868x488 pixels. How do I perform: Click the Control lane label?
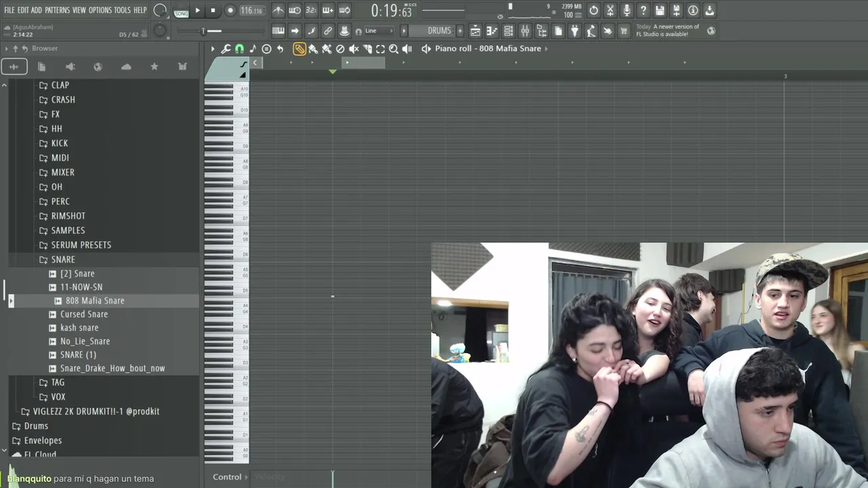[x=227, y=477]
